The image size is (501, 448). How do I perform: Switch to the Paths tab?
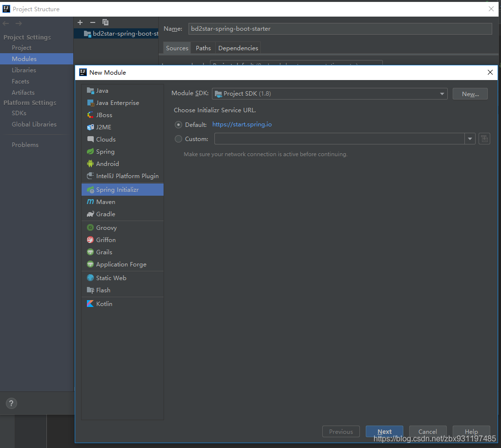[203, 48]
